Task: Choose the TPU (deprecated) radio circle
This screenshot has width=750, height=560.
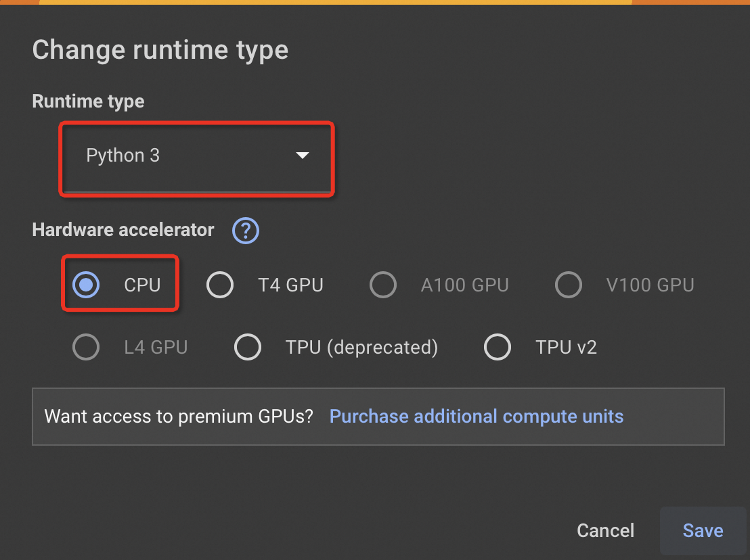Action: [x=248, y=347]
